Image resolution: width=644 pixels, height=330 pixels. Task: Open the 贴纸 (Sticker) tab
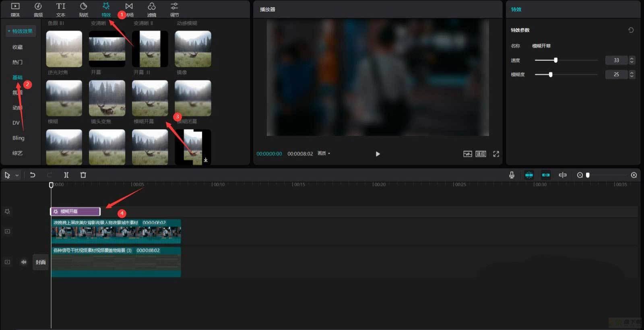click(84, 9)
